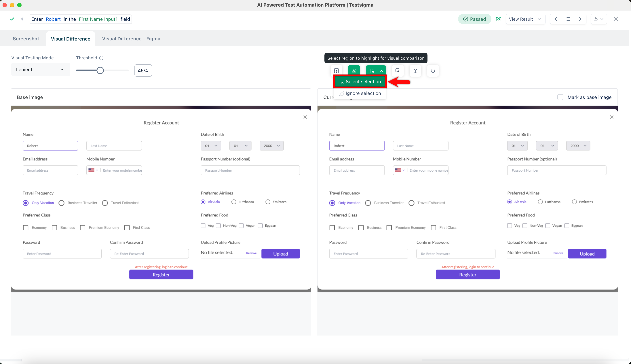631x364 pixels.
Task: Click the Threshold info icon
Action: (101, 58)
